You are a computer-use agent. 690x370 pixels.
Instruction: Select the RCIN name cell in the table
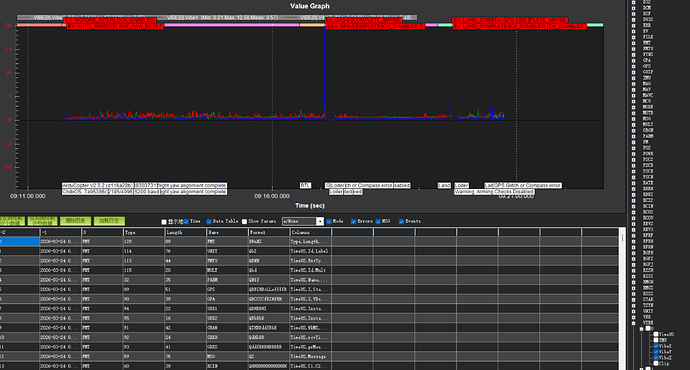click(227, 366)
